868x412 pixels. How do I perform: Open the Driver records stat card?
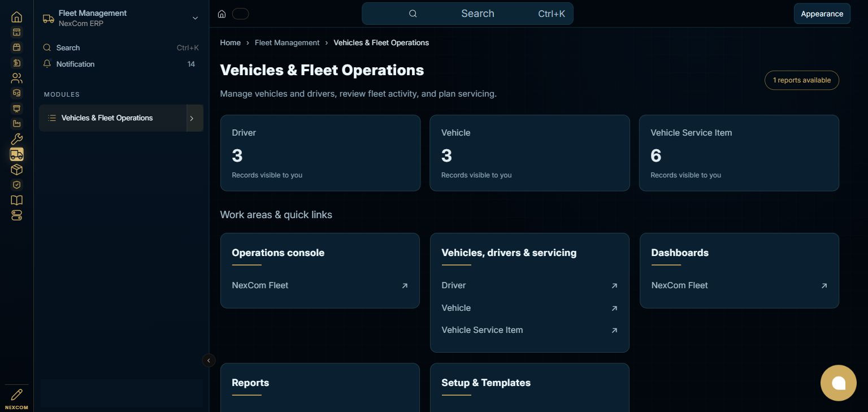coord(320,153)
